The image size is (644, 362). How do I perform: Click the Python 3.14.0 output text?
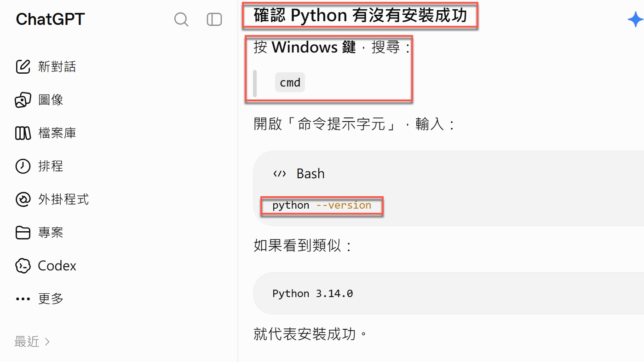(x=312, y=293)
